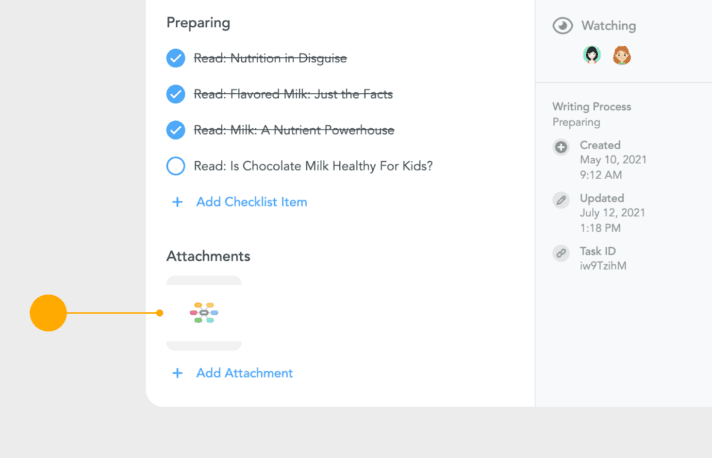
Task: Select the task ID text iw9TzihM
Action: (603, 265)
